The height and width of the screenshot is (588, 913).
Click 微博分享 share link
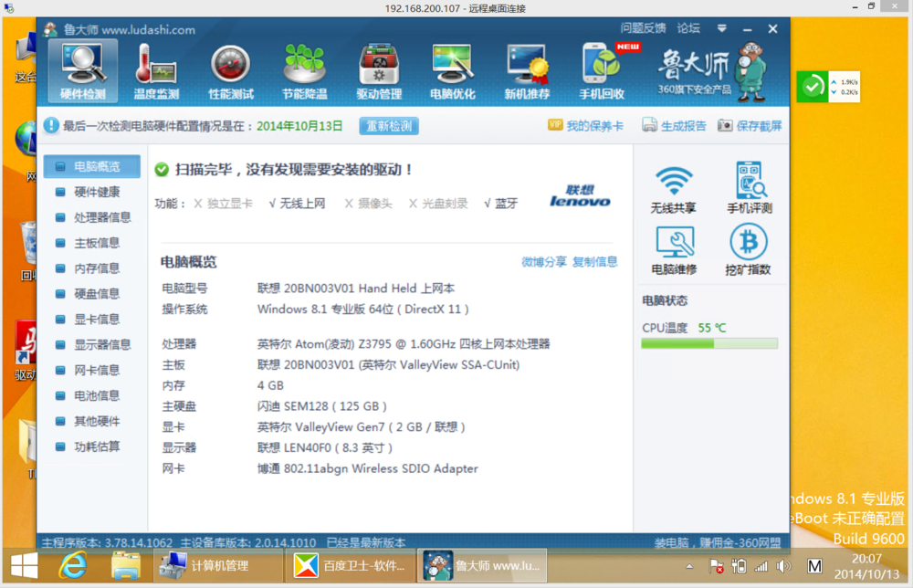544,262
